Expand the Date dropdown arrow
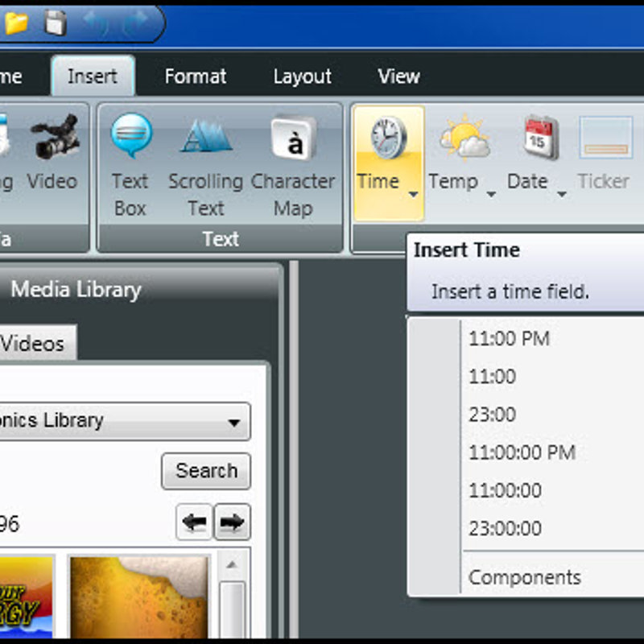This screenshot has width=644, height=644. (x=561, y=194)
